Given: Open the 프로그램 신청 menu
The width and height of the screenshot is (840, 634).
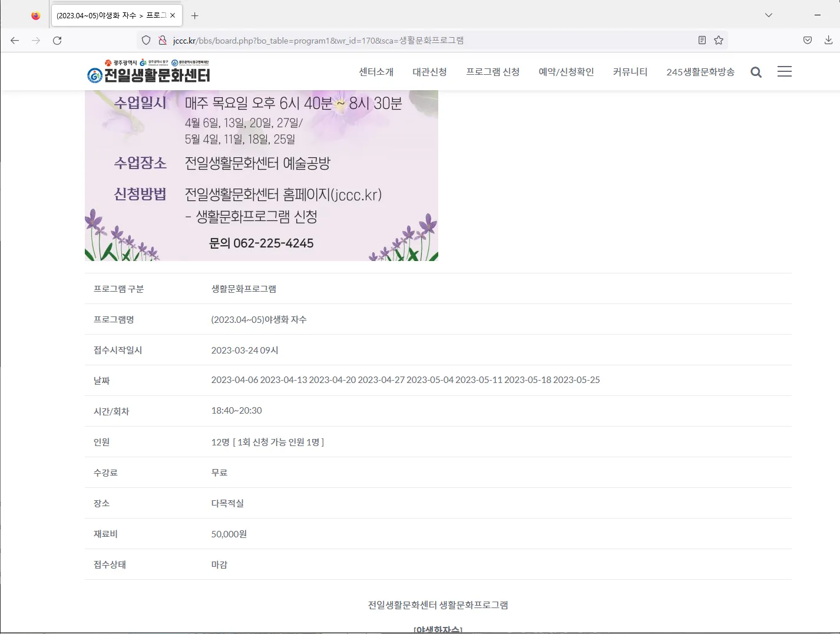Looking at the screenshot, I should click(x=493, y=72).
